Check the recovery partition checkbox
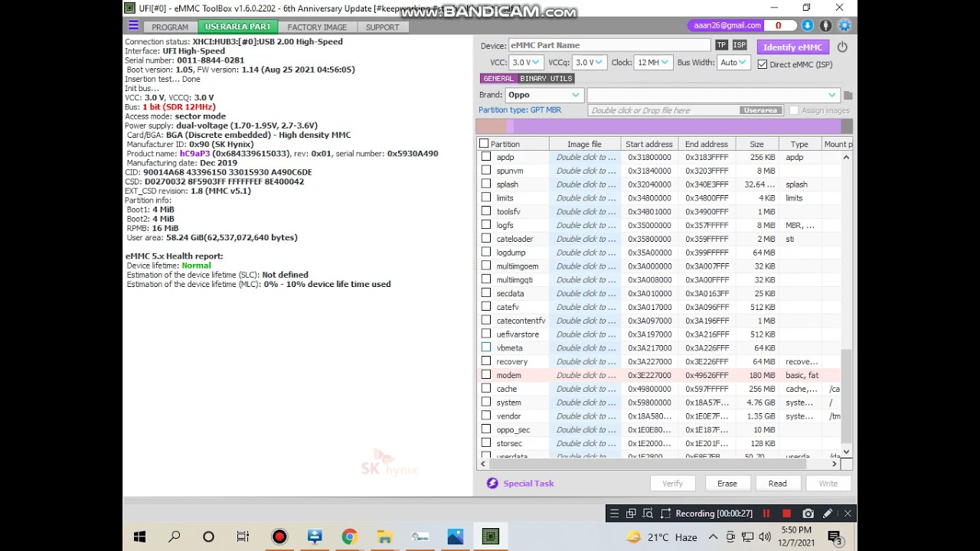The width and height of the screenshot is (980, 551). click(x=486, y=361)
